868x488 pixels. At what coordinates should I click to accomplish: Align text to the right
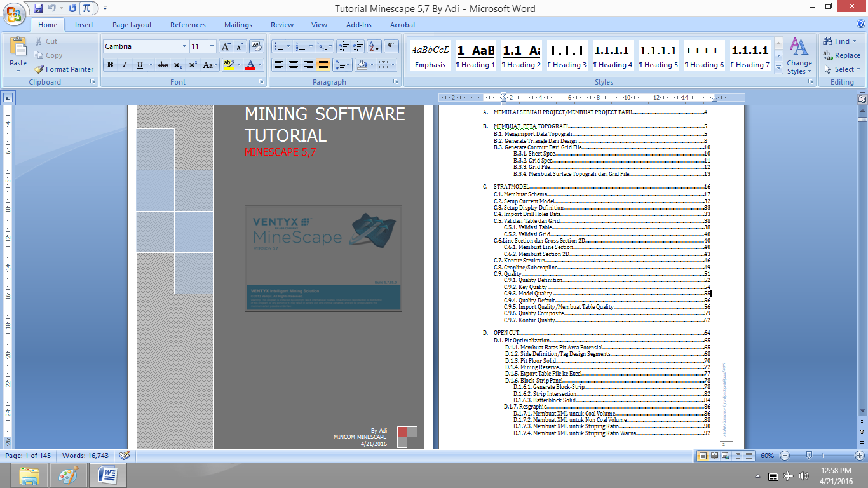pos(308,65)
